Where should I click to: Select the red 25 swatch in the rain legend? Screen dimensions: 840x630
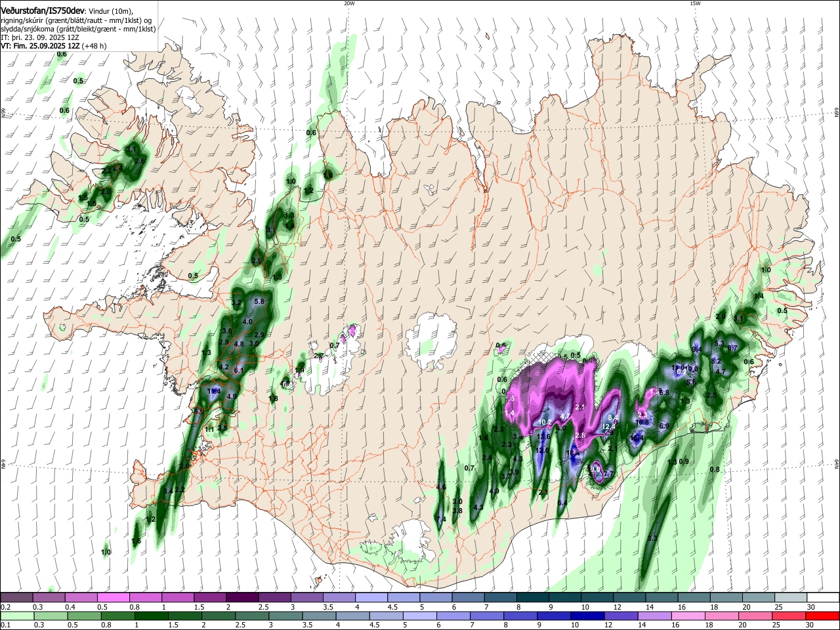(x=788, y=616)
